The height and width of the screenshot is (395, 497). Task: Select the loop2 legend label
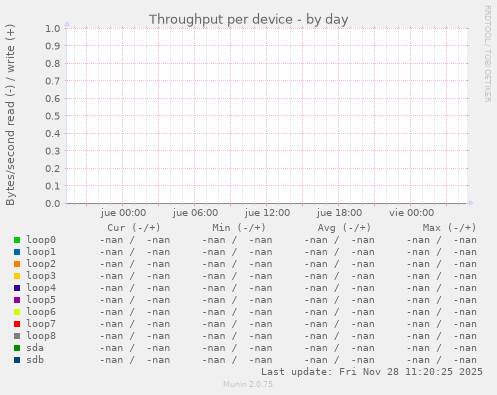pos(41,264)
